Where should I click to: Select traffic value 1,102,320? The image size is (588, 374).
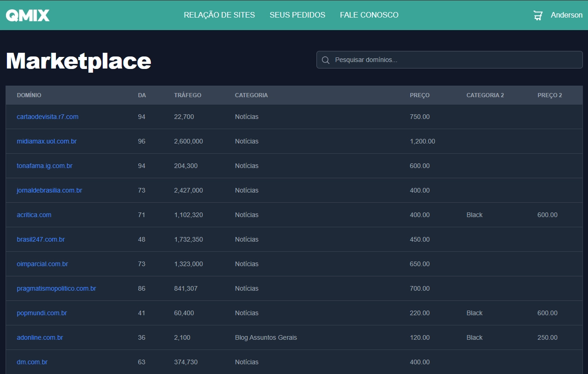pos(188,215)
